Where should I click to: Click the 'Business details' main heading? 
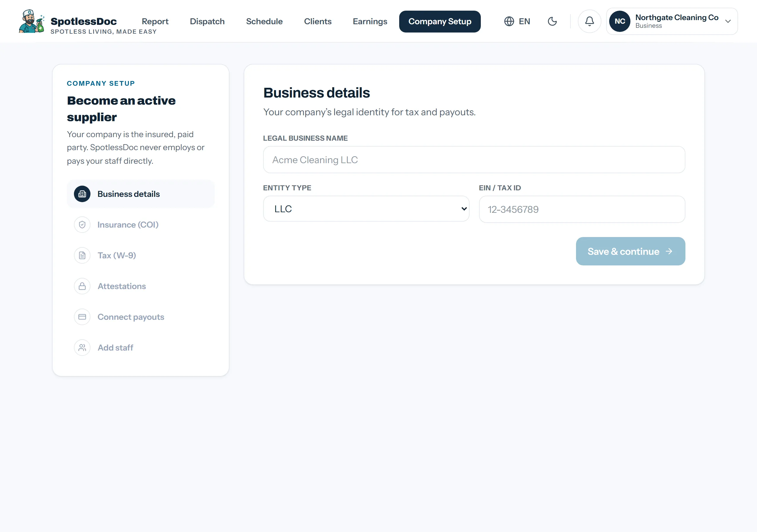coord(316,93)
